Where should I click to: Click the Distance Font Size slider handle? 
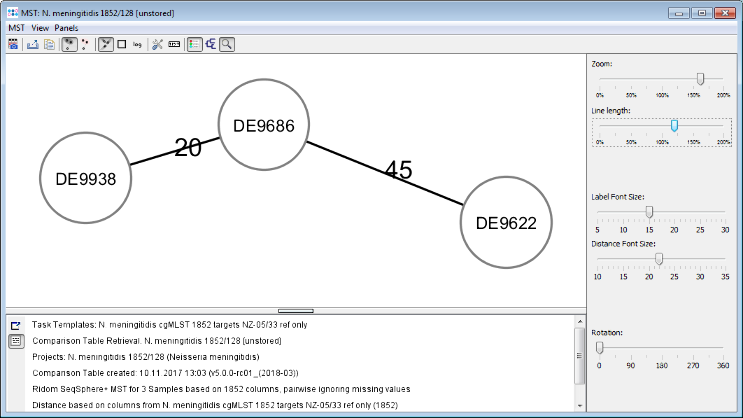coord(658,258)
